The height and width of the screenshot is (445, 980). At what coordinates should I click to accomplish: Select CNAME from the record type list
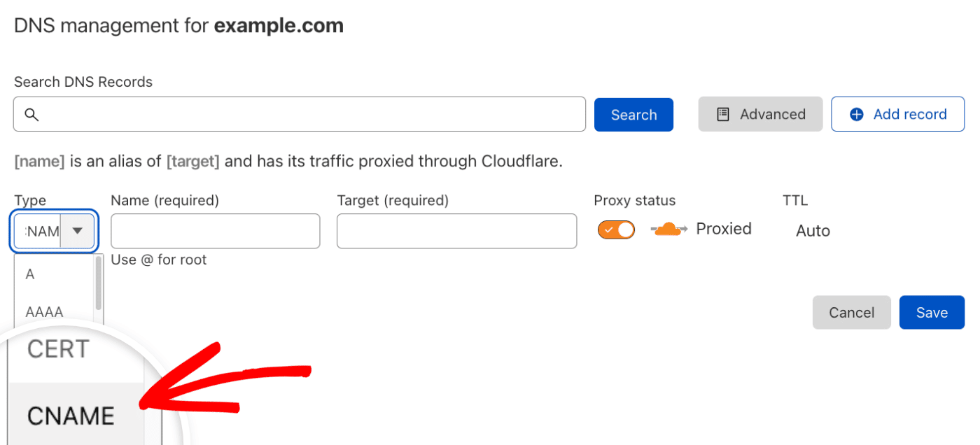(x=71, y=416)
